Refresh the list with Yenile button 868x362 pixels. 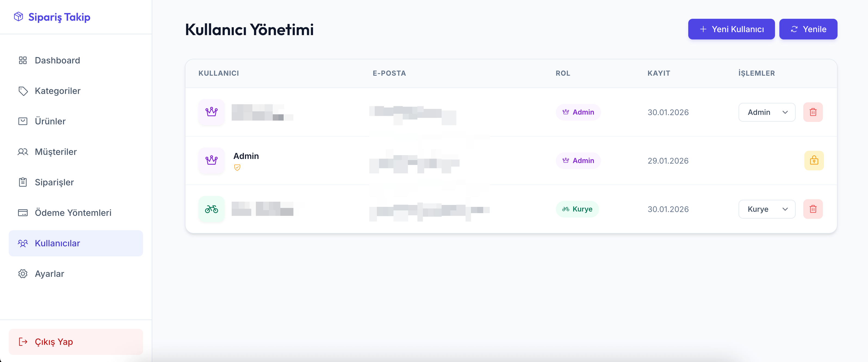click(808, 29)
